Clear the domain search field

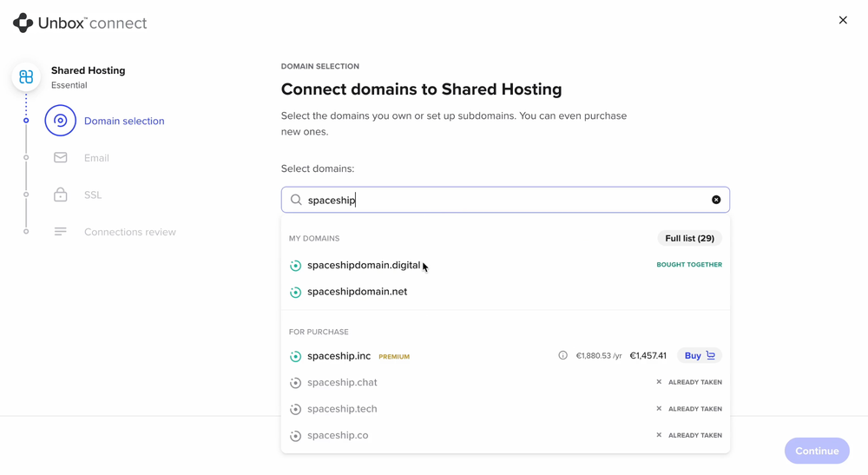point(716,200)
